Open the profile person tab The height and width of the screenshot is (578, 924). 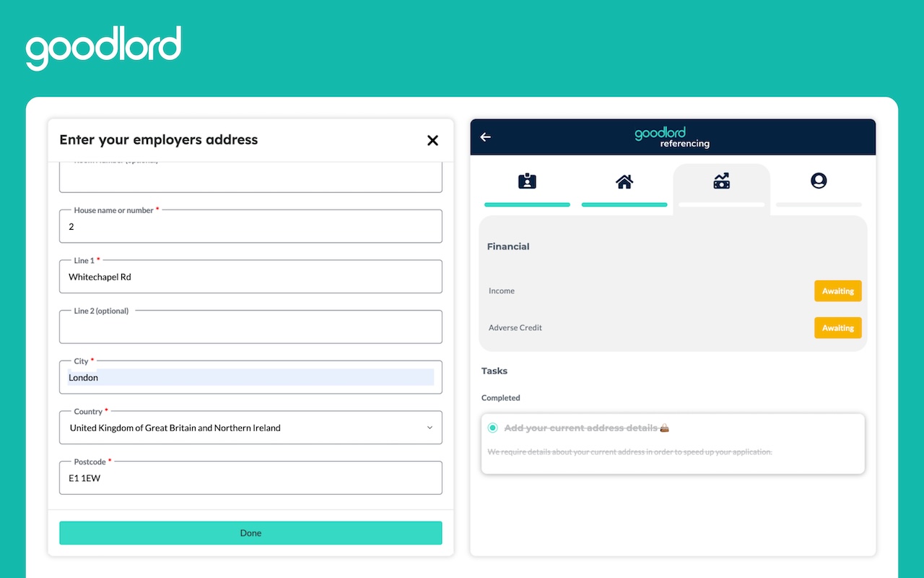point(819,181)
